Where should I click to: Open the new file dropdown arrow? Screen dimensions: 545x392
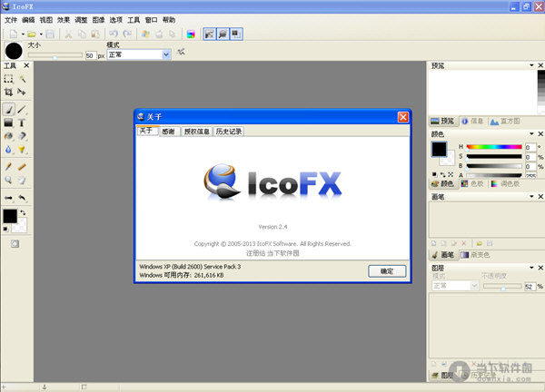(x=23, y=34)
